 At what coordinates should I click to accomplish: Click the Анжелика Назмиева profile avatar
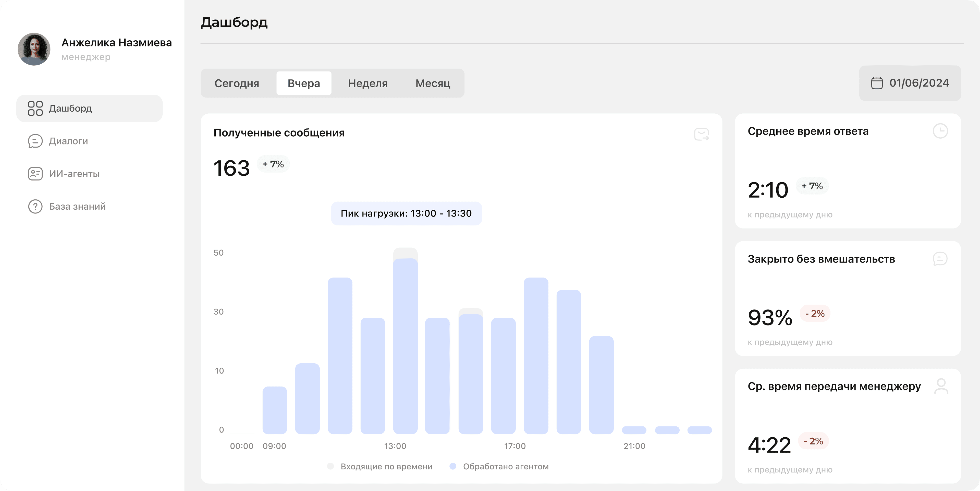[34, 49]
